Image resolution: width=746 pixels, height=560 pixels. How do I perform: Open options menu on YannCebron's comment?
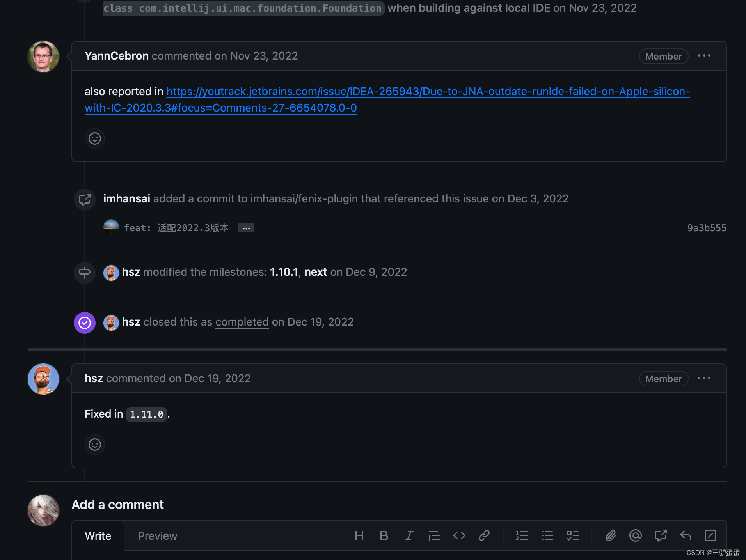[x=704, y=56]
